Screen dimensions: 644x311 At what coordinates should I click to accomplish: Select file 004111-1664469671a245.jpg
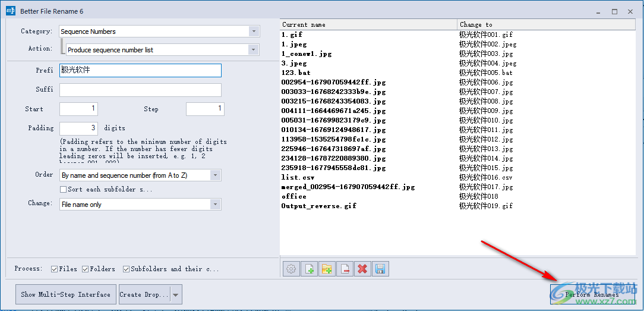[x=333, y=111]
